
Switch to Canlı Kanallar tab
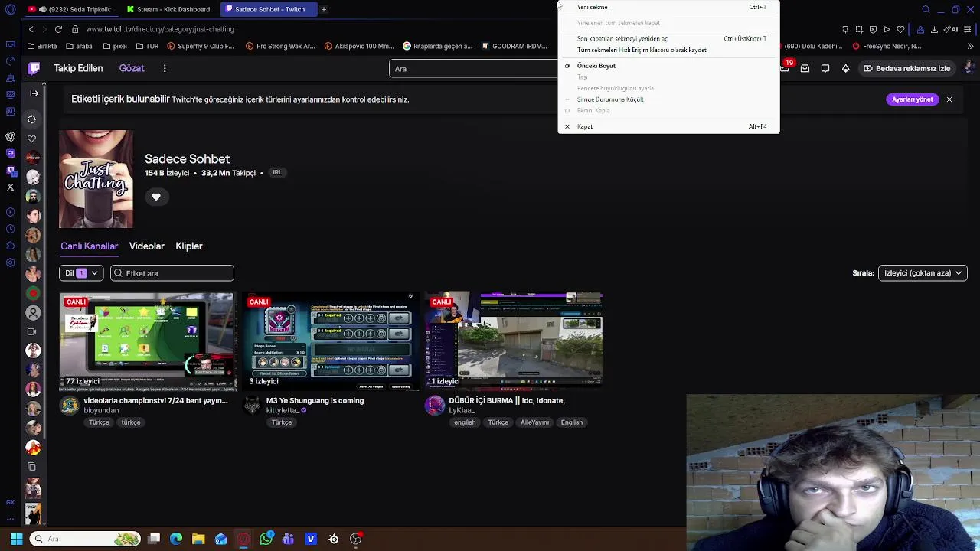[x=90, y=246]
